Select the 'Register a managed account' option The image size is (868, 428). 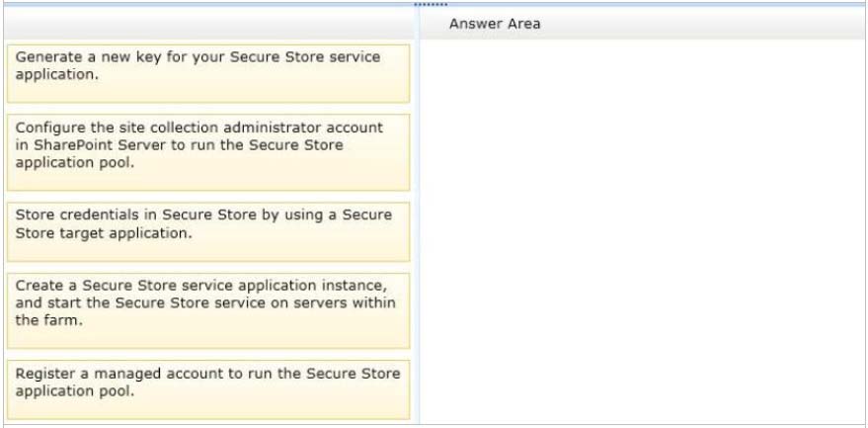point(207,389)
